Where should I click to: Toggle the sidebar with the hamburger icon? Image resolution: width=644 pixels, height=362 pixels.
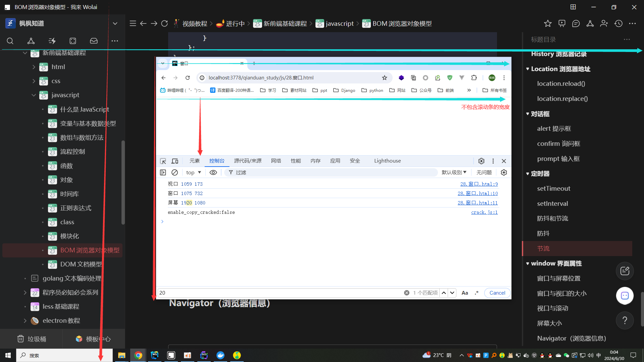click(x=133, y=23)
